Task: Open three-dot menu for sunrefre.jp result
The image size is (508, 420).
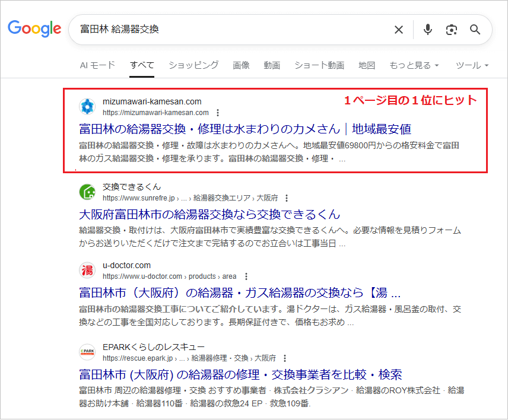Action: 287,198
